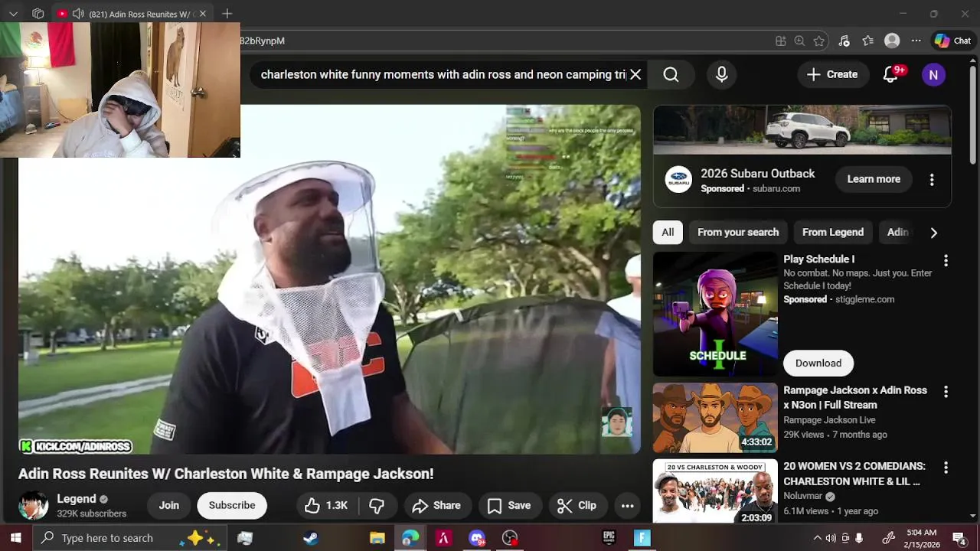The height and width of the screenshot is (551, 980).
Task: Open the Rampage Jackson Live channel link
Action: point(829,420)
